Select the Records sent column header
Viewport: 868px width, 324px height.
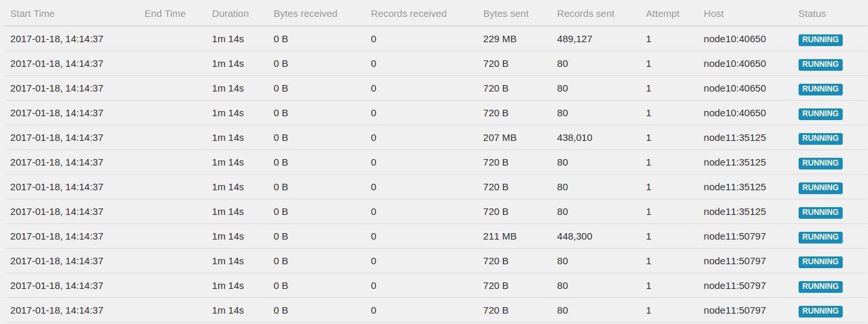click(586, 14)
